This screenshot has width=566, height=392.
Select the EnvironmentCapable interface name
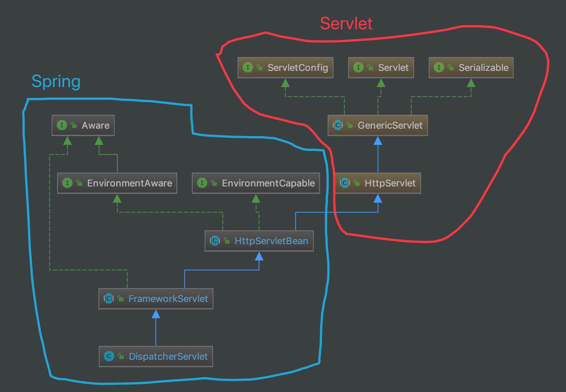pos(268,183)
